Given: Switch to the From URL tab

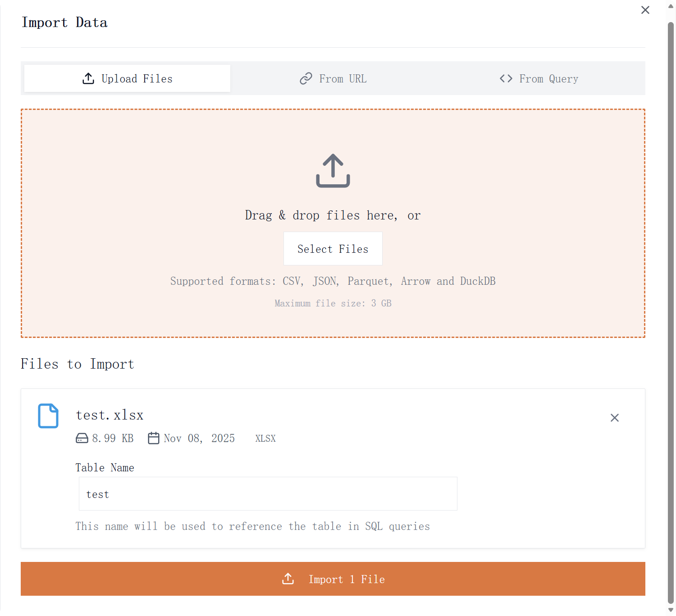Looking at the screenshot, I should [333, 78].
